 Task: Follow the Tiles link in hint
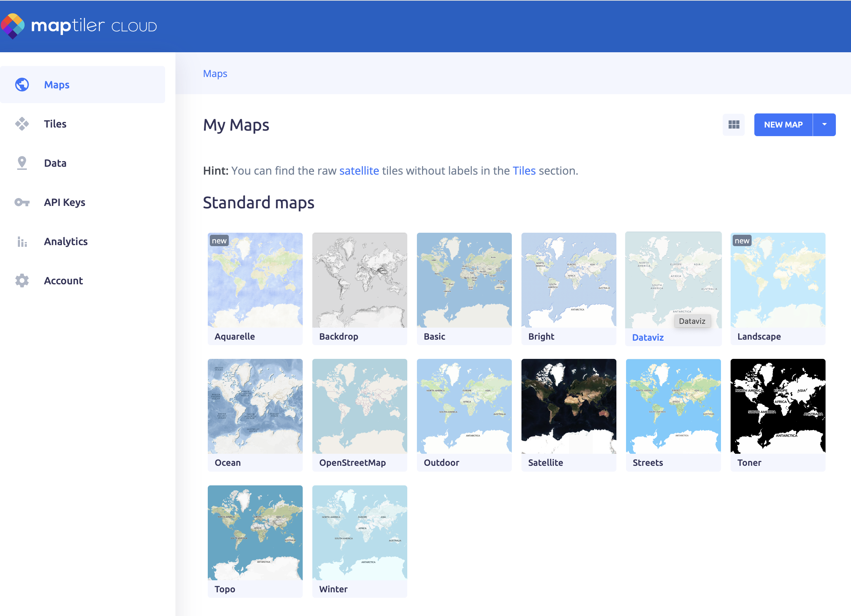(524, 171)
